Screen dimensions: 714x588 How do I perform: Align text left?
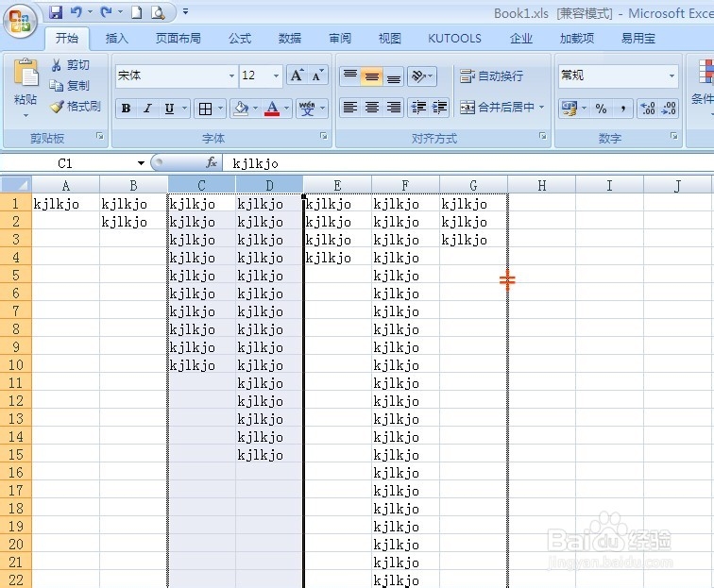tap(350, 108)
